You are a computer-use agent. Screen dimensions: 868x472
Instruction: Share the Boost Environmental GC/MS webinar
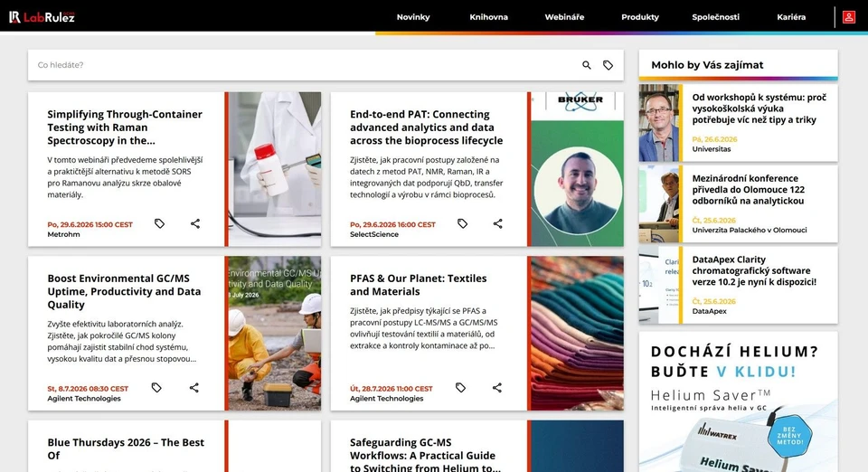pos(193,388)
